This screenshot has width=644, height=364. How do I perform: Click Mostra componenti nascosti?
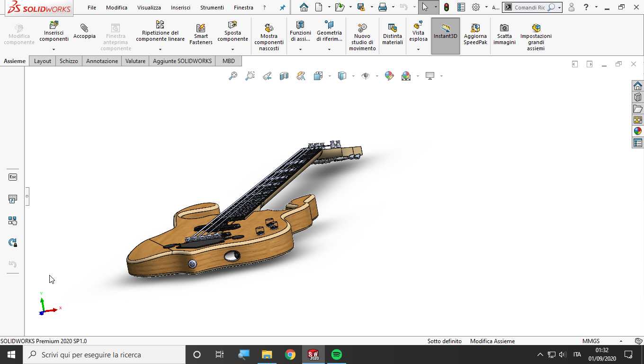(x=269, y=37)
